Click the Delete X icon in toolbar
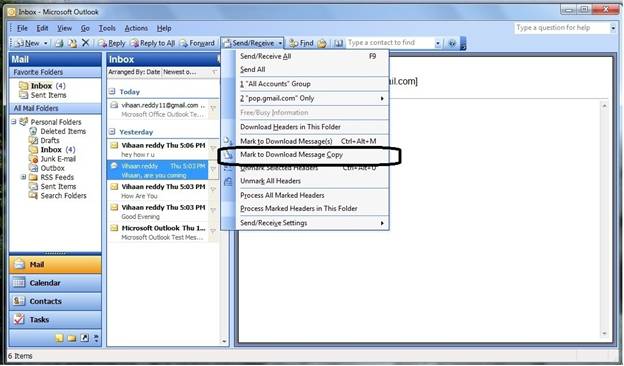 [85, 43]
